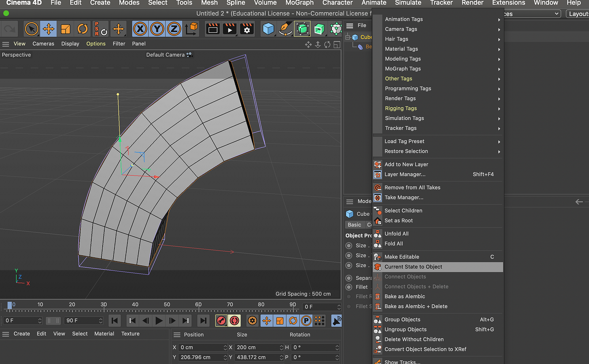
Task: Click Render to Picture Viewer icon
Action: click(230, 29)
